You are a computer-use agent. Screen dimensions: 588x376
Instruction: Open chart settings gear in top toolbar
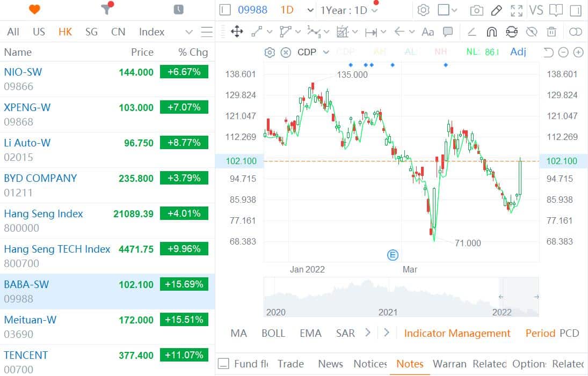423,10
